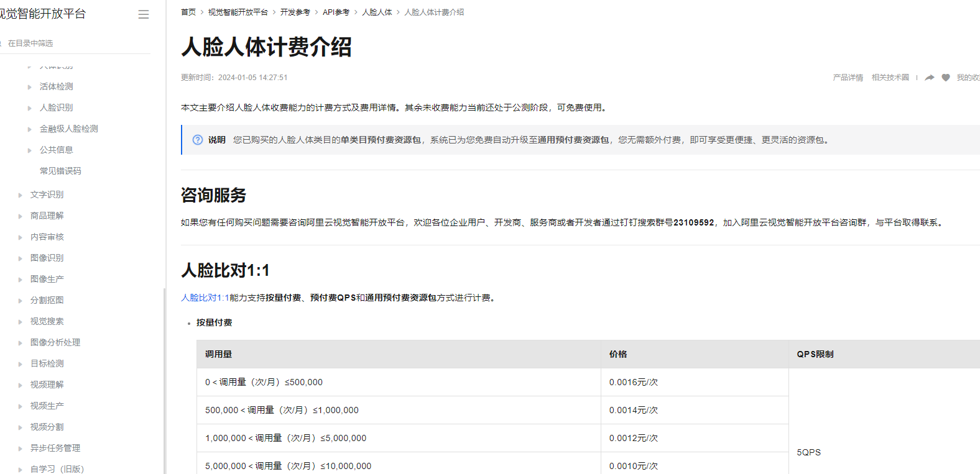The width and height of the screenshot is (980, 474).
Task: Open the 分割抠图 section
Action: 47,300
